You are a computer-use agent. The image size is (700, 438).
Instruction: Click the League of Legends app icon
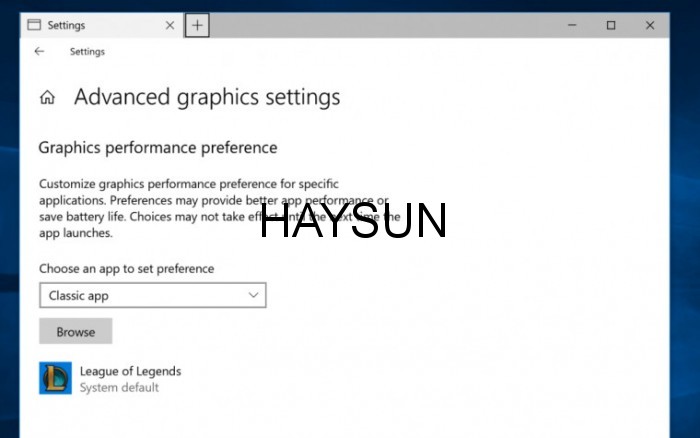coord(55,378)
